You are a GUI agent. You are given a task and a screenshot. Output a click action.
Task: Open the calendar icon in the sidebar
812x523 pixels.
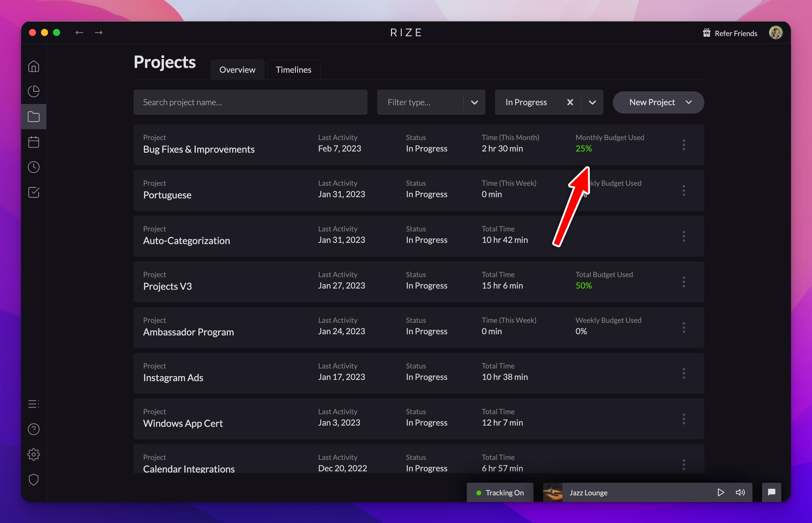34,142
